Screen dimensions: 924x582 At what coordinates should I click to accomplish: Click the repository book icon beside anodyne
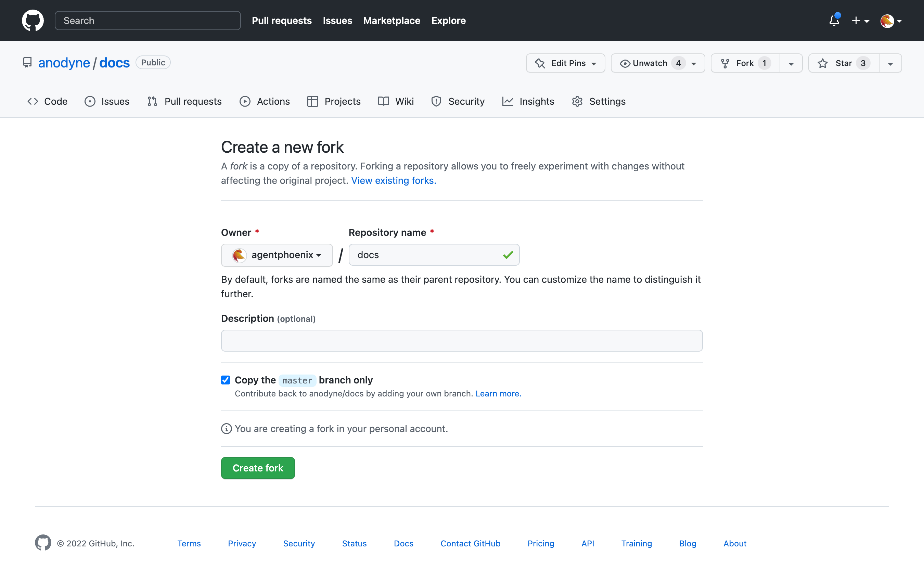coord(27,63)
